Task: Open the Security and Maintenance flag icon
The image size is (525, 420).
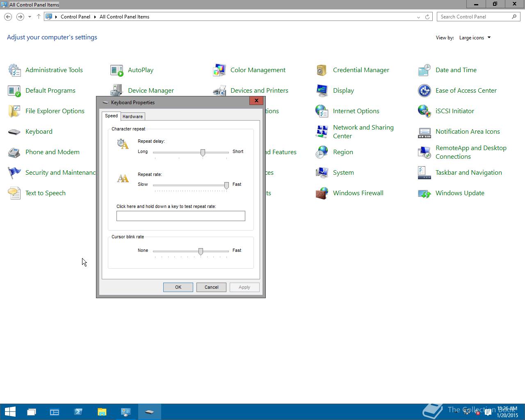Action: (14, 173)
